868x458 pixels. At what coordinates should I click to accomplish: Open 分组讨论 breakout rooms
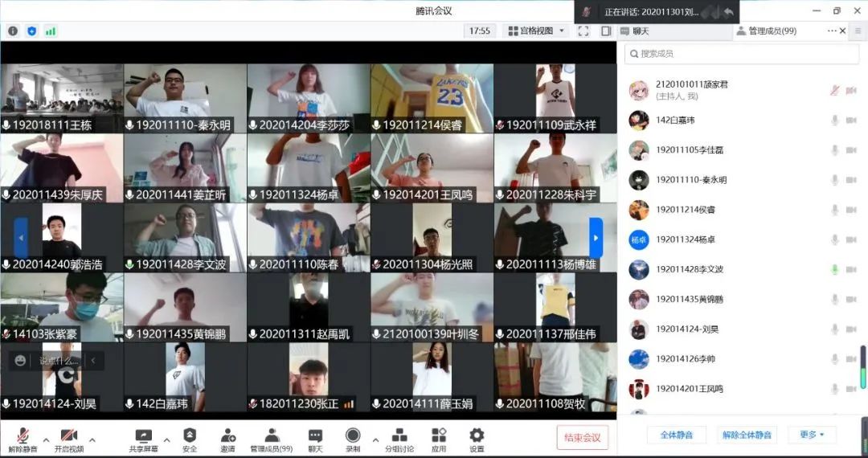(399, 436)
